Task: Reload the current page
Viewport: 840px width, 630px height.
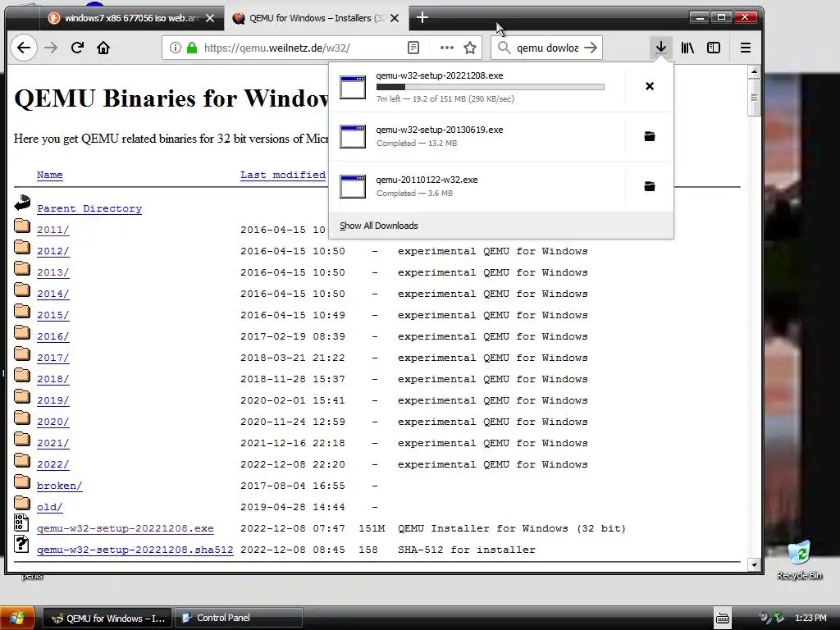Action: pyautogui.click(x=77, y=48)
